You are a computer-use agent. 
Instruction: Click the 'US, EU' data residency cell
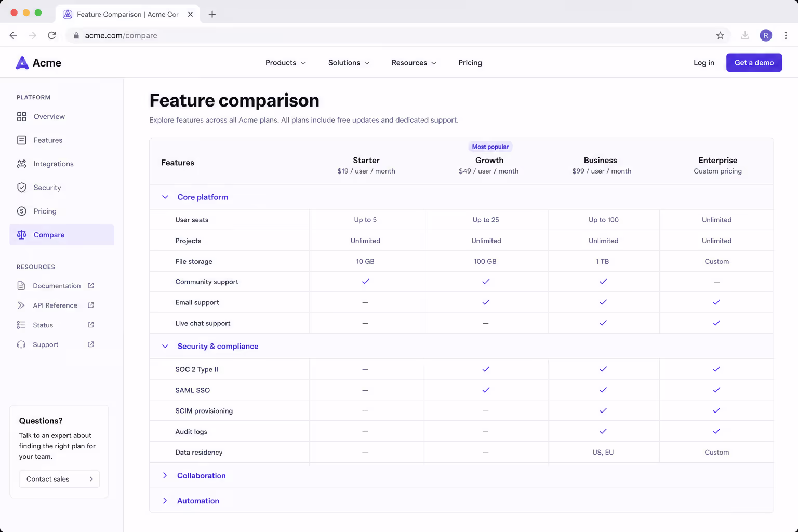pos(603,453)
